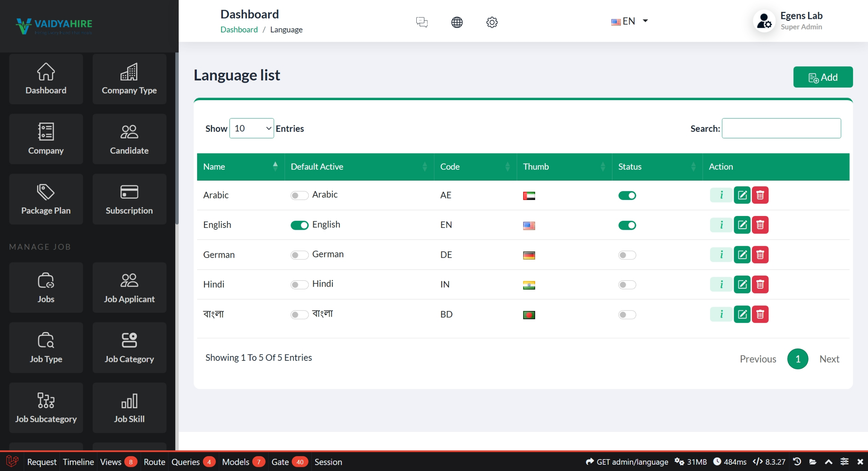Open the Show entries count dropdown
The image size is (868, 471).
pos(252,128)
